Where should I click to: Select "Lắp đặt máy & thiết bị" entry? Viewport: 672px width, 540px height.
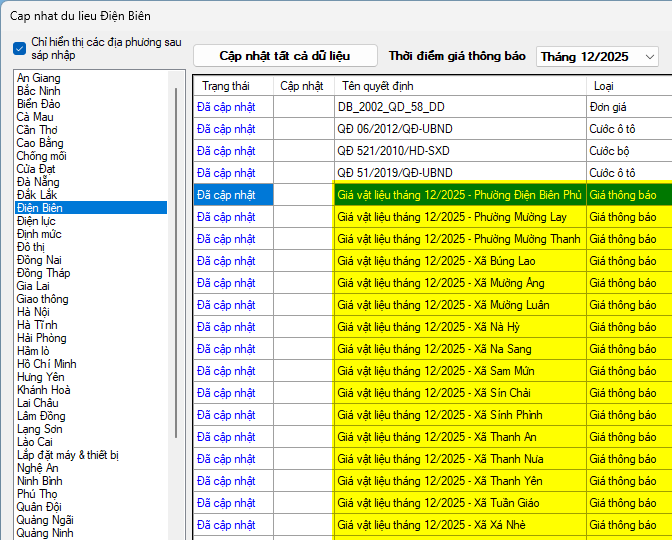point(68,455)
